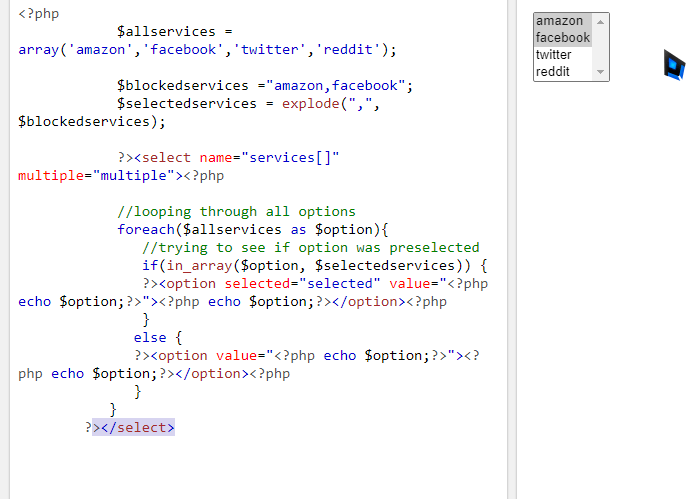Click the "$blockedservices);" continuation line
689x499 pixels.
tap(92, 122)
